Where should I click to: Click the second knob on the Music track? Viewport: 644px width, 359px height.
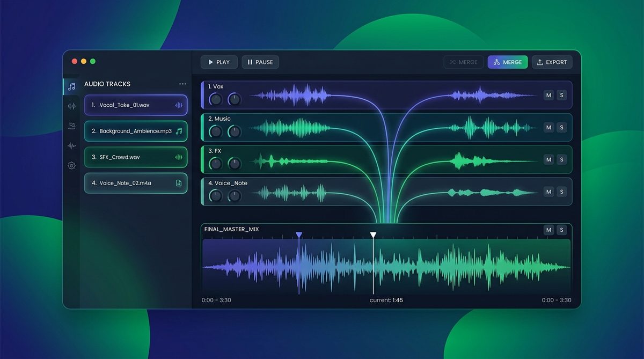(235, 131)
